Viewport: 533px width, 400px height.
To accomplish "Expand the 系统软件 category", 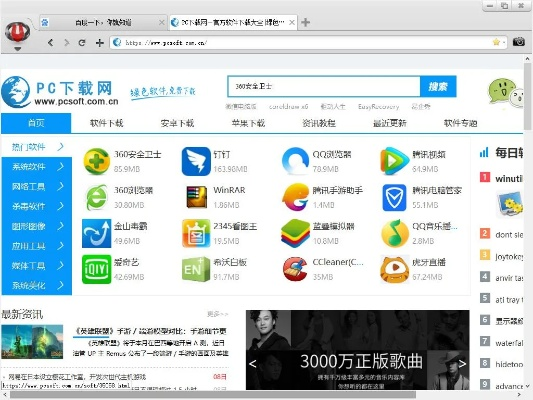I will [36, 167].
